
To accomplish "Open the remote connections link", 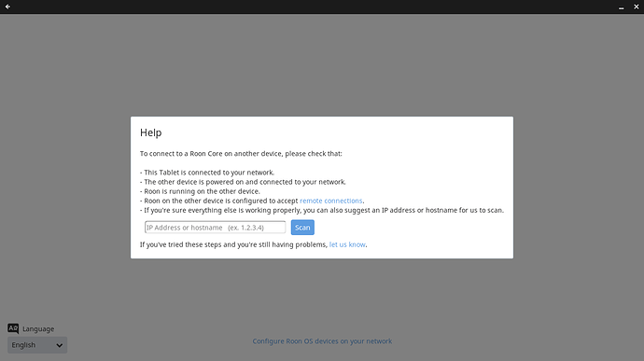I will [331, 201].
